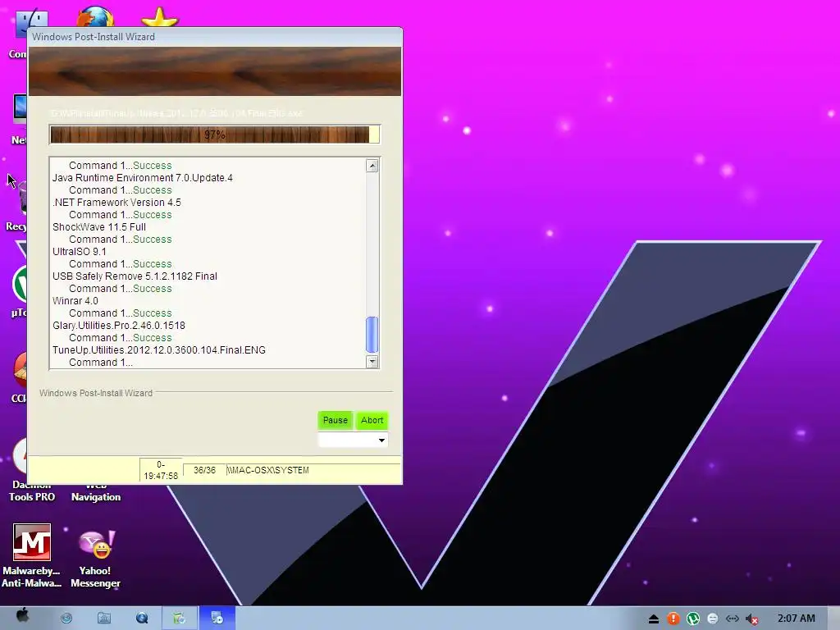Click the blue log scrollbar thumb

tap(372, 335)
